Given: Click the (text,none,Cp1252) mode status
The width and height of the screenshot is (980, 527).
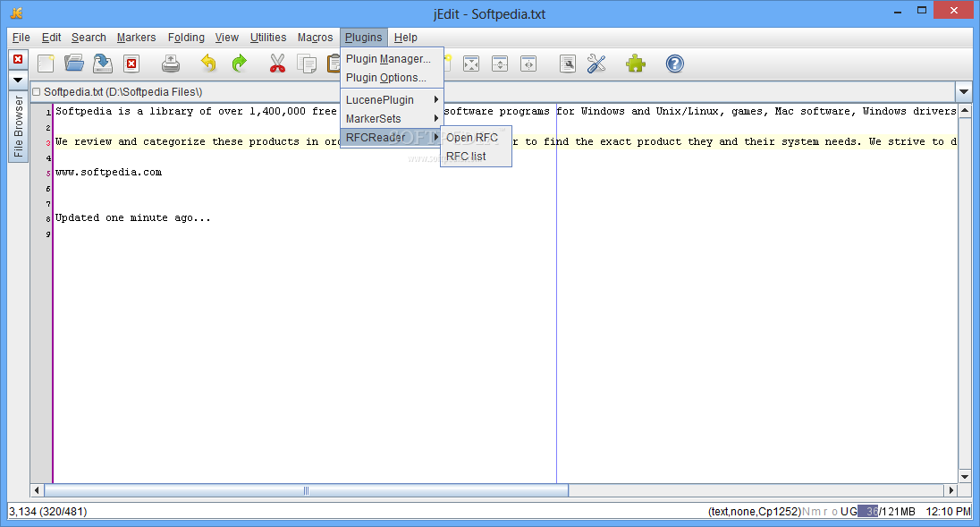Looking at the screenshot, I should (755, 512).
